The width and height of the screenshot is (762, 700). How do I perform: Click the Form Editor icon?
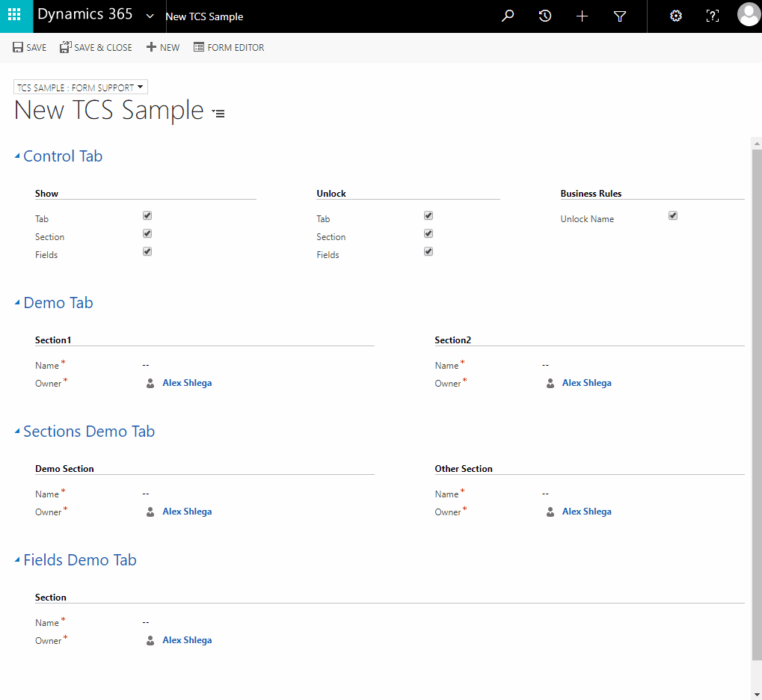pyautogui.click(x=199, y=47)
